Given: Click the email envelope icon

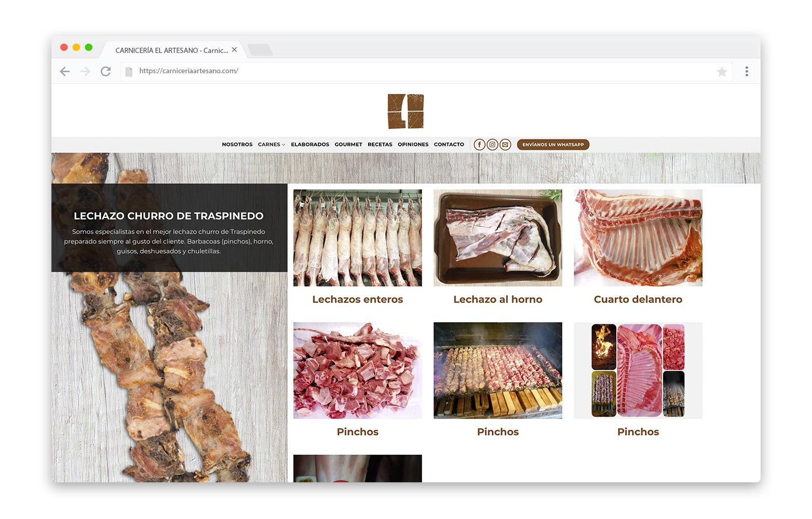Looking at the screenshot, I should click(x=505, y=145).
